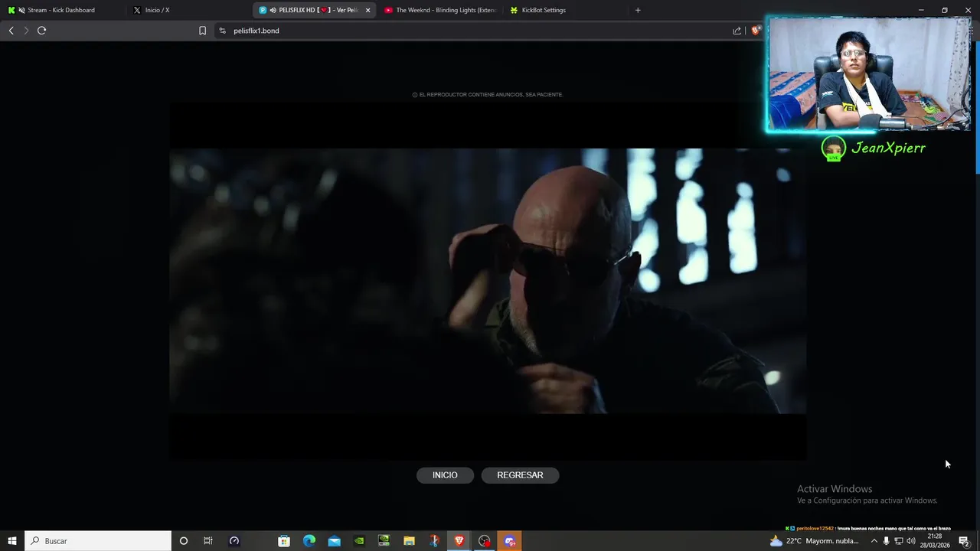The height and width of the screenshot is (551, 980).
Task: Open the purple chat app taskbar icon
Action: coord(509,541)
